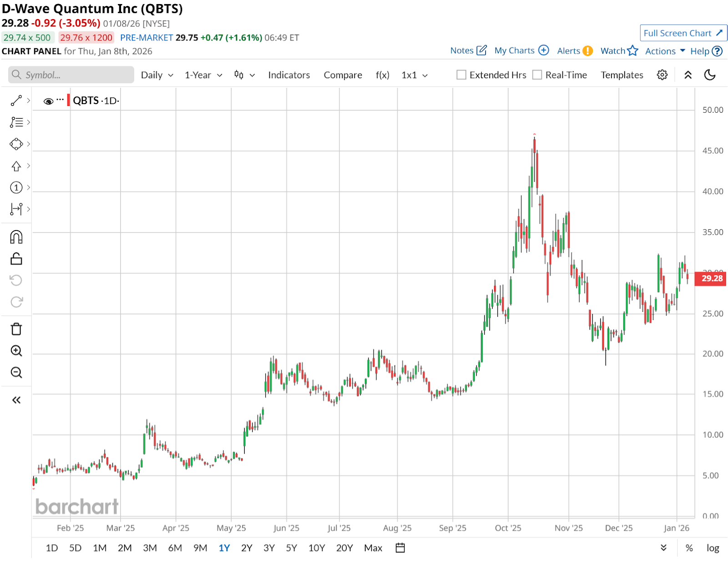Delete drawings with the trash icon
728x561 pixels.
pos(16,329)
